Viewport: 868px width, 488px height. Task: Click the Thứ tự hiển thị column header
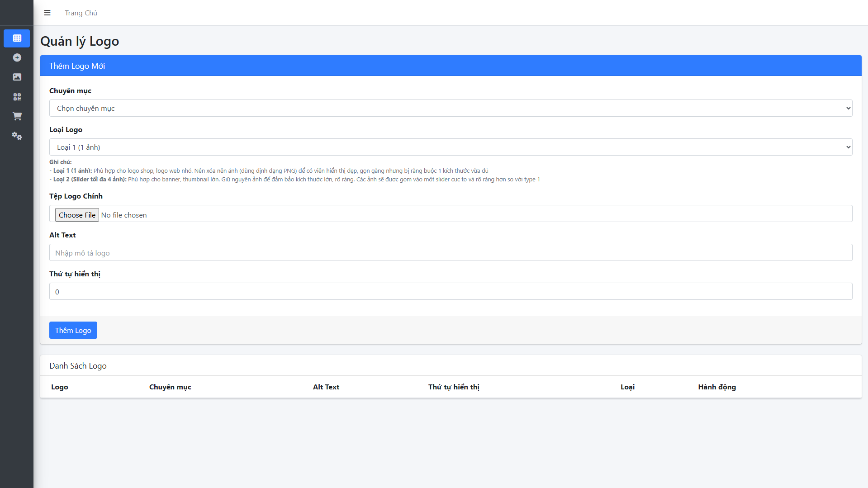(x=454, y=387)
